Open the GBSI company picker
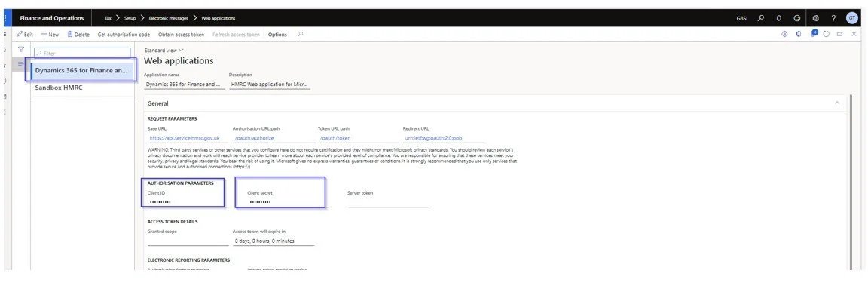Image resolution: width=868 pixels, height=292 pixels. coord(741,18)
